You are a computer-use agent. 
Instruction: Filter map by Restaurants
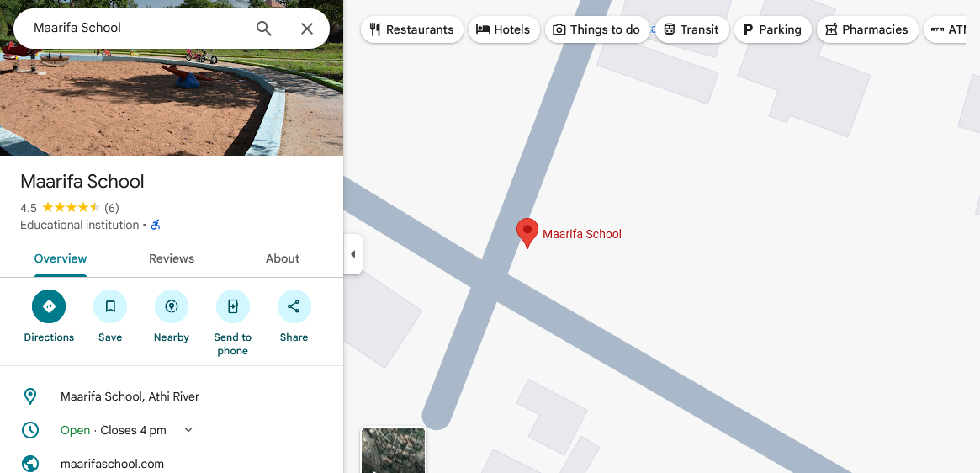click(411, 29)
